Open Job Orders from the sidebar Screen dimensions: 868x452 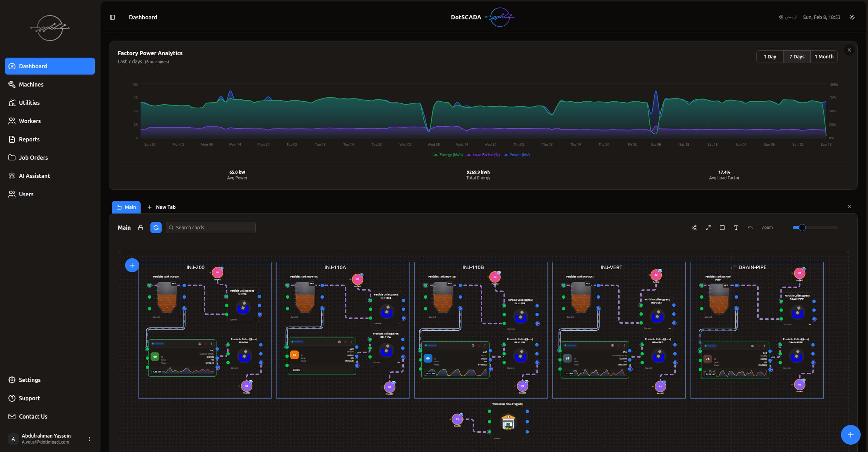(33, 157)
